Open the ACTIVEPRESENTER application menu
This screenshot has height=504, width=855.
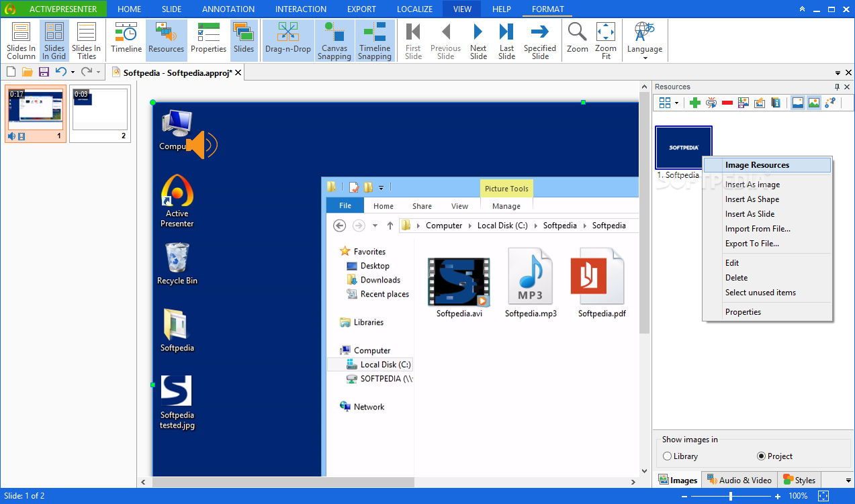coord(54,9)
